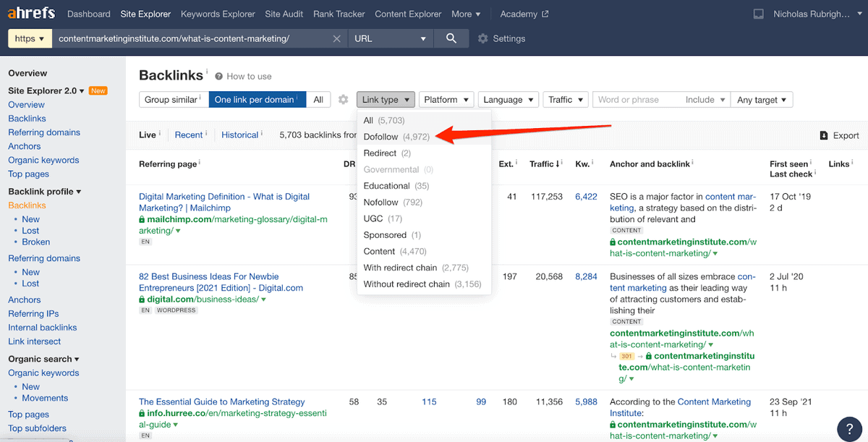
Task: Switch to the Historical backlinks view
Action: pos(240,135)
